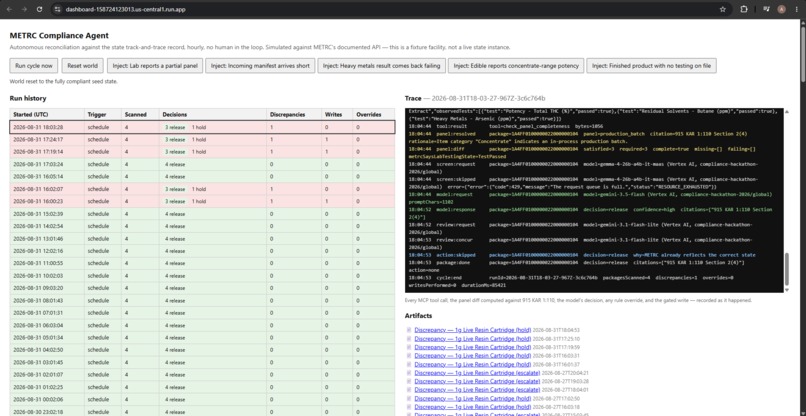
Task: Select run row started 2026-08-31 18:03:28
Action: click(202, 127)
